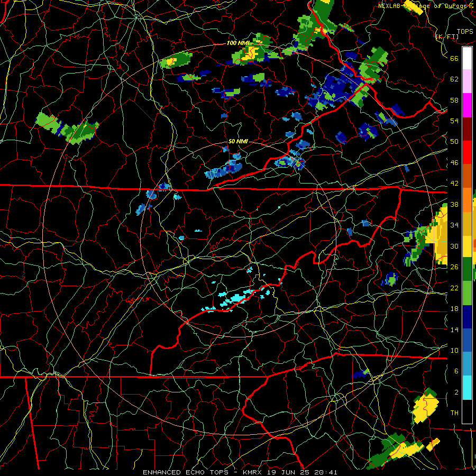Select the legend value 14
476x476 pixels.
454,329
